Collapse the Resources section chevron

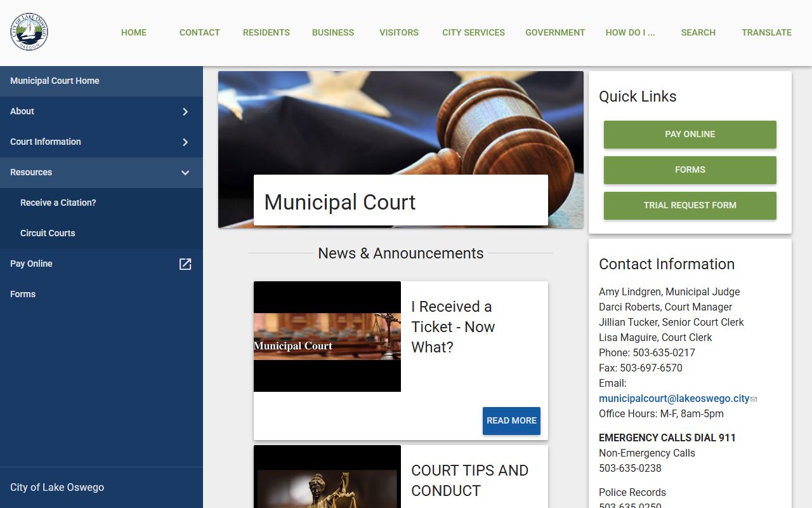185,173
